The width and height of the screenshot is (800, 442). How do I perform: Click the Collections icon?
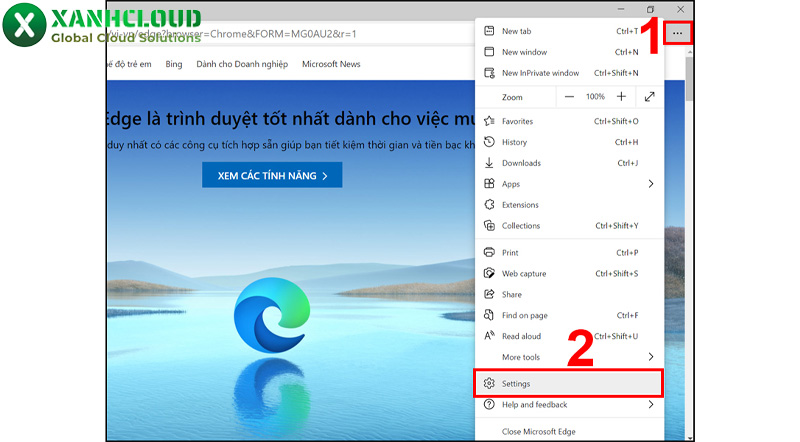point(489,226)
